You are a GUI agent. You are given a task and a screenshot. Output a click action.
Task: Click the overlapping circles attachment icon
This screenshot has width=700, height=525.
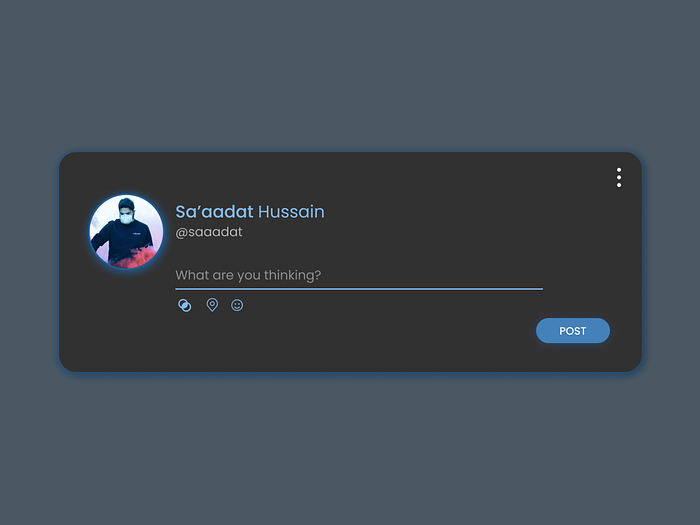pos(185,305)
